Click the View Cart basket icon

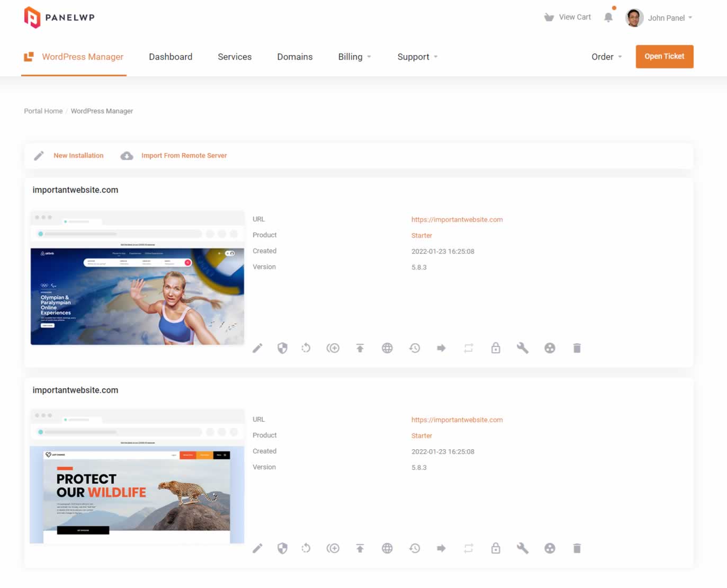coord(549,16)
